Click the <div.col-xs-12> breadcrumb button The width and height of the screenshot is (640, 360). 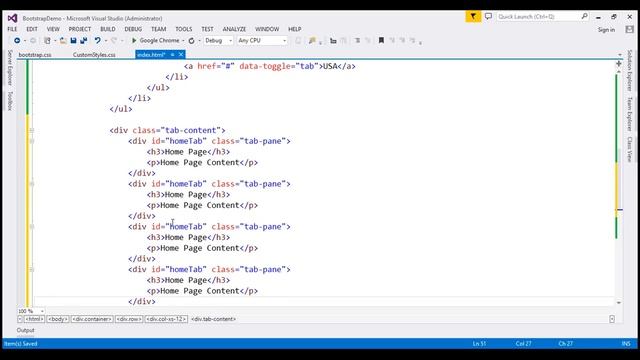click(x=166, y=319)
